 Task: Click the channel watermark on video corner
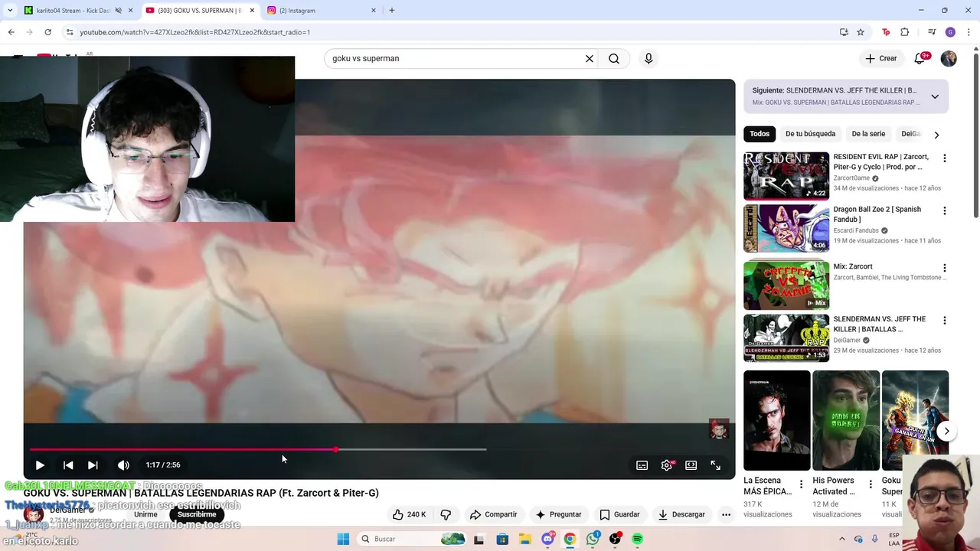click(x=719, y=429)
